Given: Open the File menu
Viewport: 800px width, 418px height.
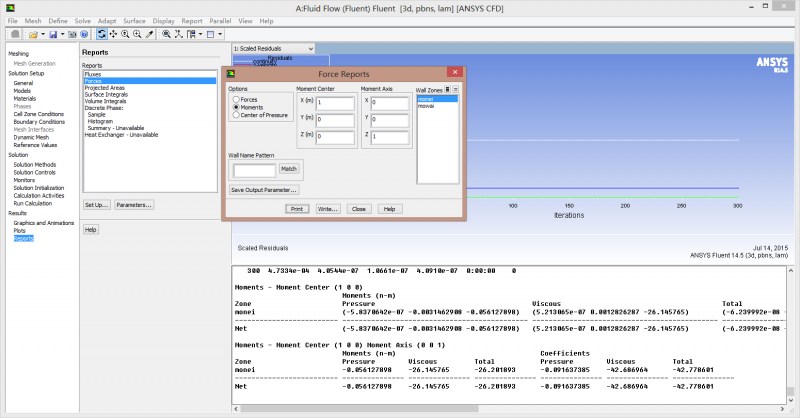Looking at the screenshot, I should point(13,21).
